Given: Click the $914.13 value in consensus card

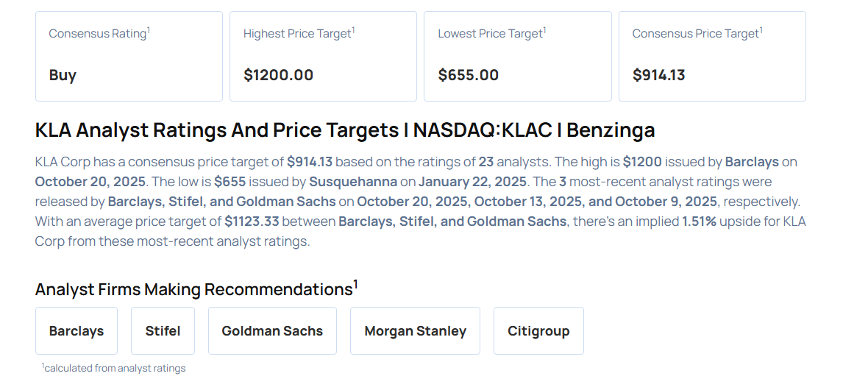Looking at the screenshot, I should (x=658, y=75).
